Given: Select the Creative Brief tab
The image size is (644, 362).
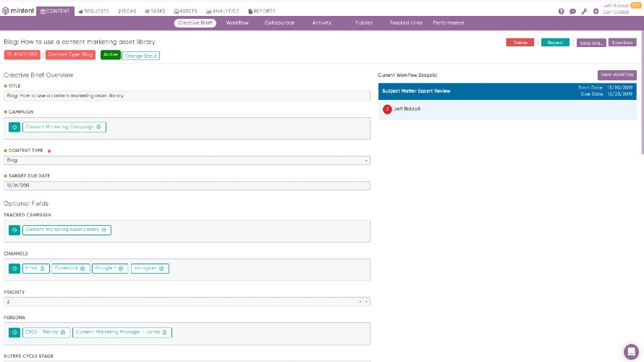Looking at the screenshot, I should (x=195, y=23).
